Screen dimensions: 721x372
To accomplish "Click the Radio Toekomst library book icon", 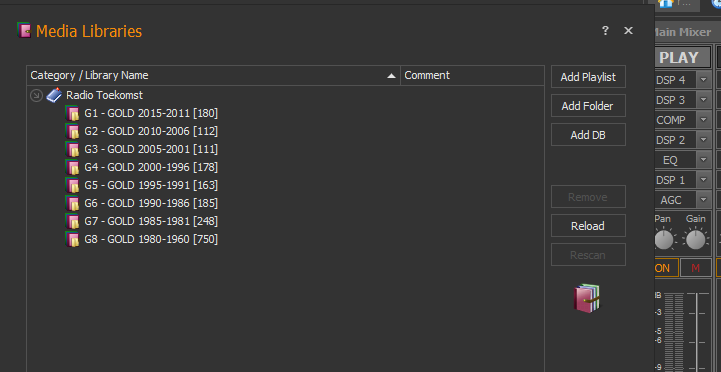I will (x=54, y=95).
